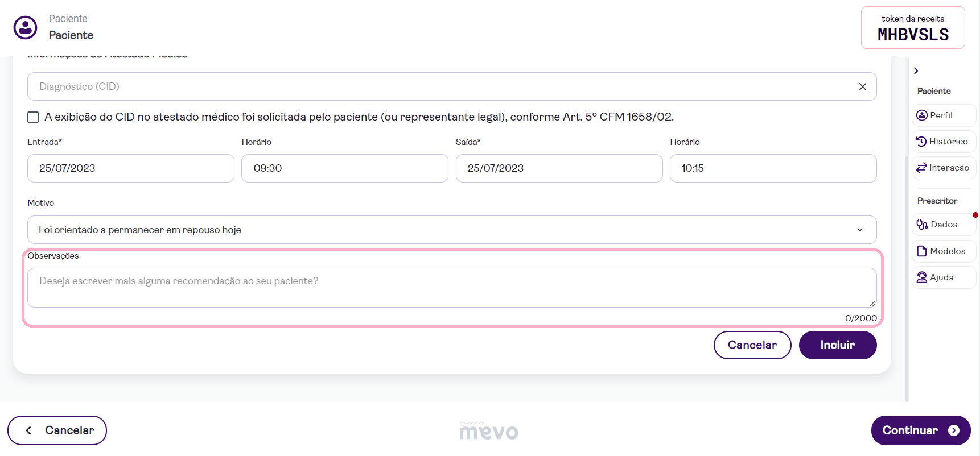Enable the CID display consent checkbox
The height and width of the screenshot is (456, 980).
pyautogui.click(x=33, y=117)
